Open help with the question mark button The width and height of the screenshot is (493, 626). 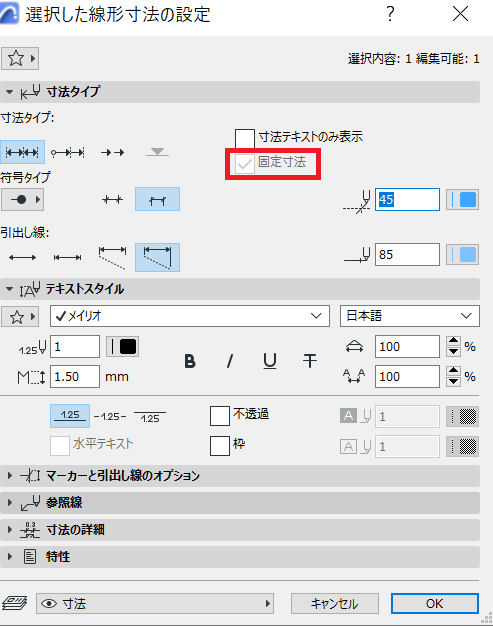(x=390, y=14)
